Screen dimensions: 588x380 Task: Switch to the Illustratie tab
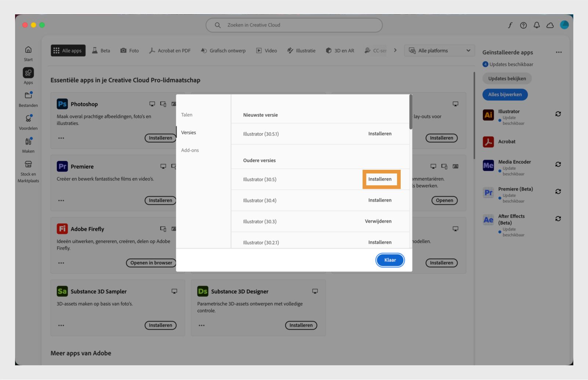(301, 51)
